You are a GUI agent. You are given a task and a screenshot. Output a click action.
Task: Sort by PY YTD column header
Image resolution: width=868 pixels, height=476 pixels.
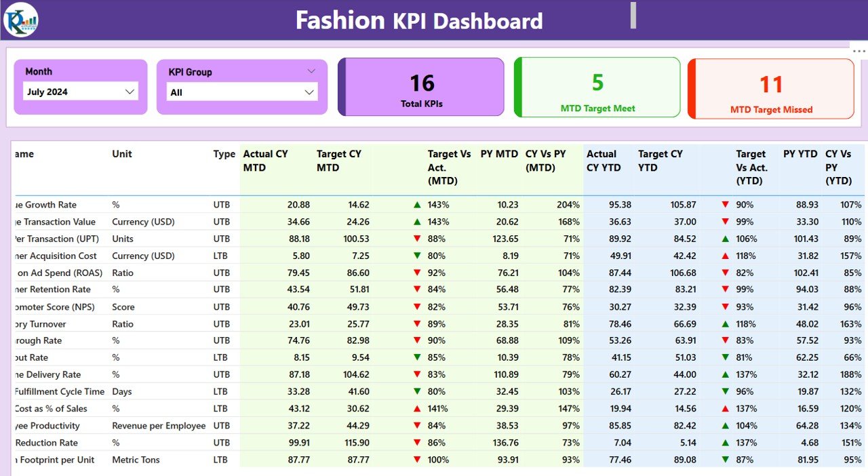800,154
